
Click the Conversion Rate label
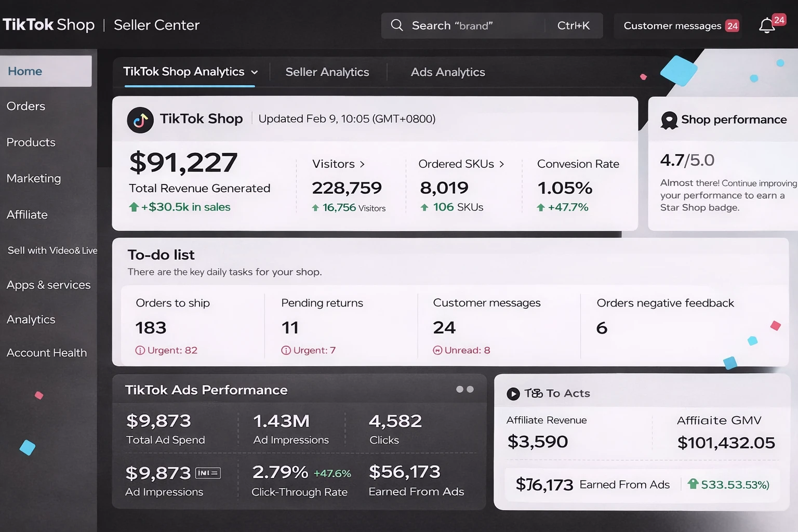(x=578, y=164)
